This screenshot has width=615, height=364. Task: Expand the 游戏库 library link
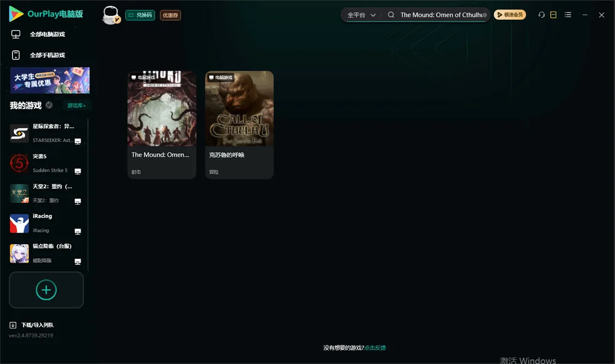click(76, 106)
